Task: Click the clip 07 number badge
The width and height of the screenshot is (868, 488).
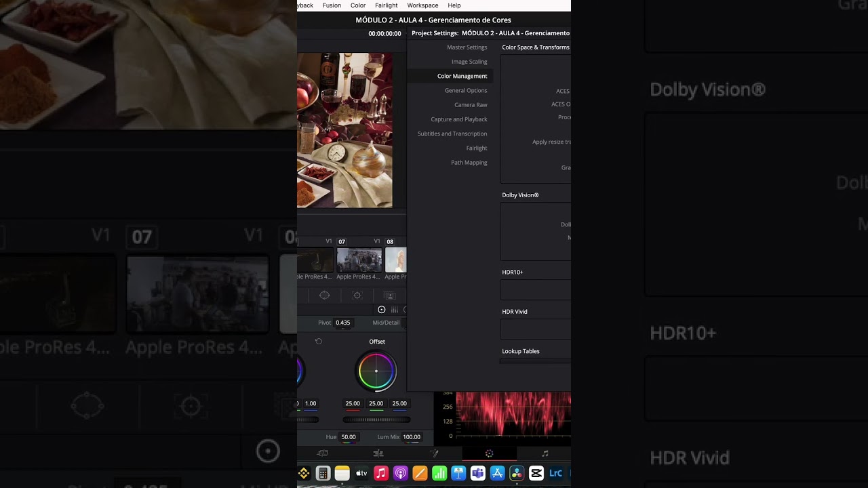Action: click(x=342, y=241)
